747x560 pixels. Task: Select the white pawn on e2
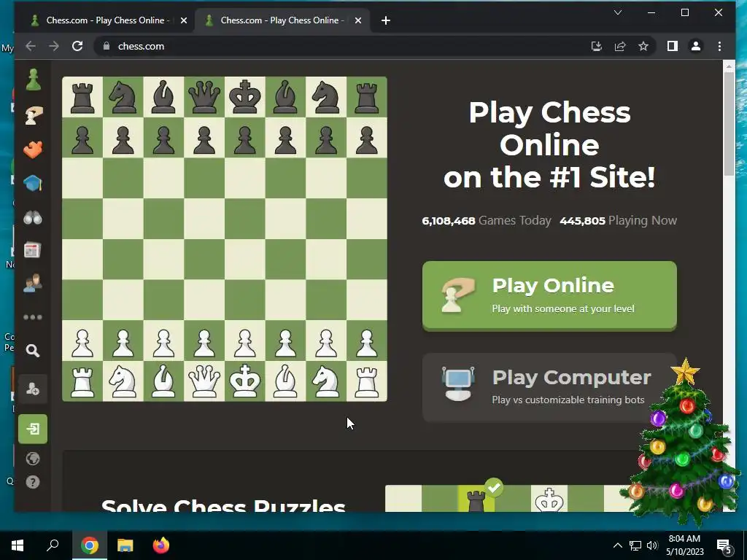(x=245, y=341)
